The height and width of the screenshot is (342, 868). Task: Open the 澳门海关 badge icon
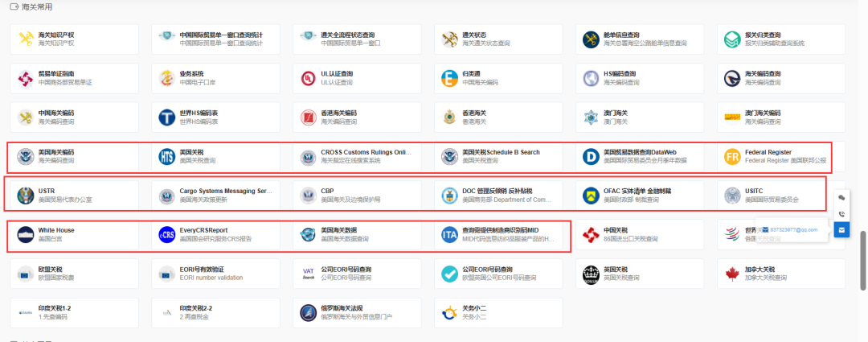pyautogui.click(x=592, y=117)
